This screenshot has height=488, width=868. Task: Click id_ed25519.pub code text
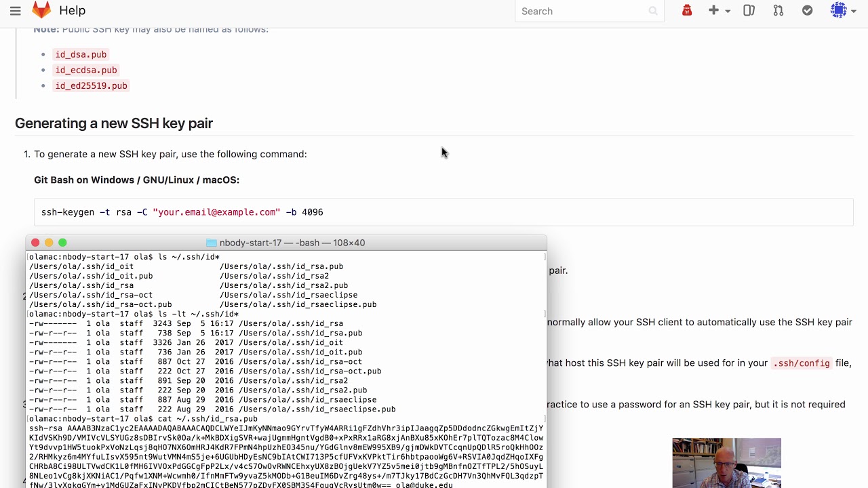(91, 85)
